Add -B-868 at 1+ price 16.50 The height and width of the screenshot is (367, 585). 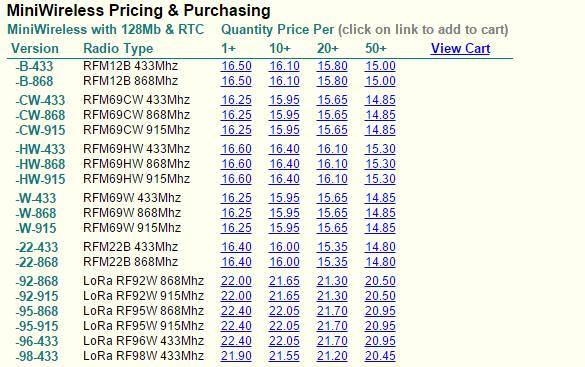[236, 81]
